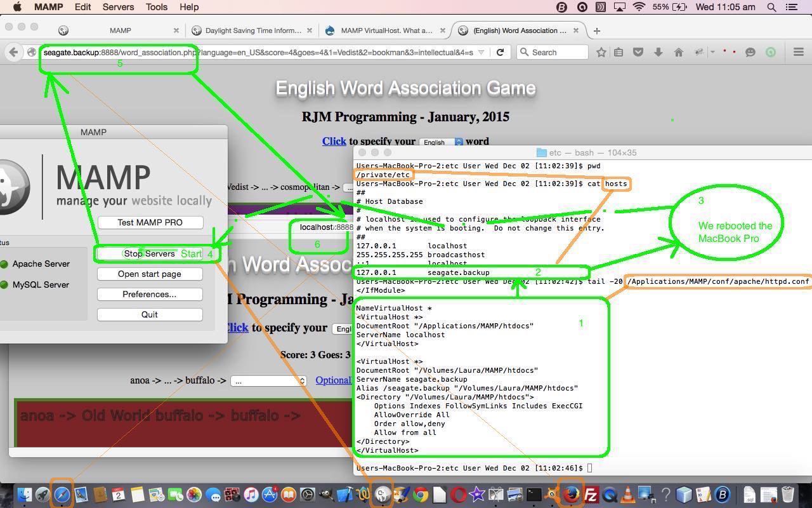Expand the toolbar extension dropdown arrow
Screen dimensions: 812x508
pyautogui.click(x=713, y=52)
